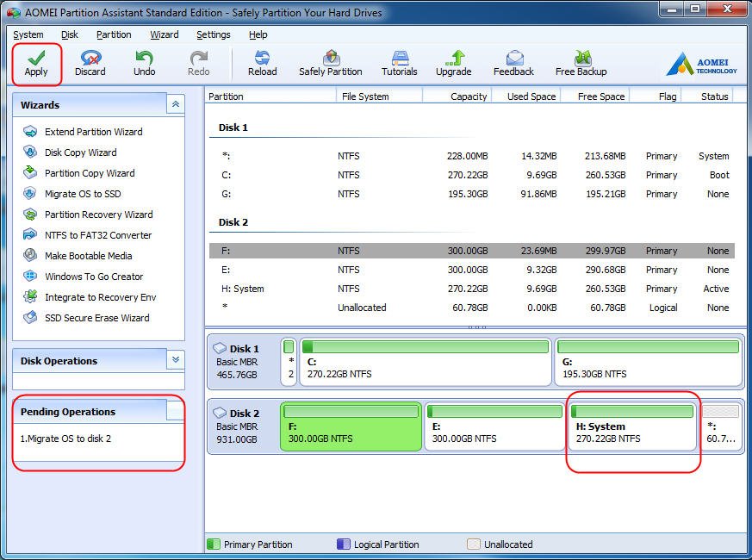
Task: Sort by Status column header
Action: [708, 96]
